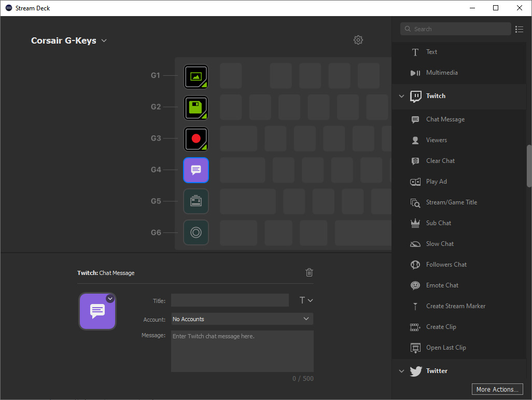Select the Multimedia action label
Screen dimensions: 532x400
[442, 72]
